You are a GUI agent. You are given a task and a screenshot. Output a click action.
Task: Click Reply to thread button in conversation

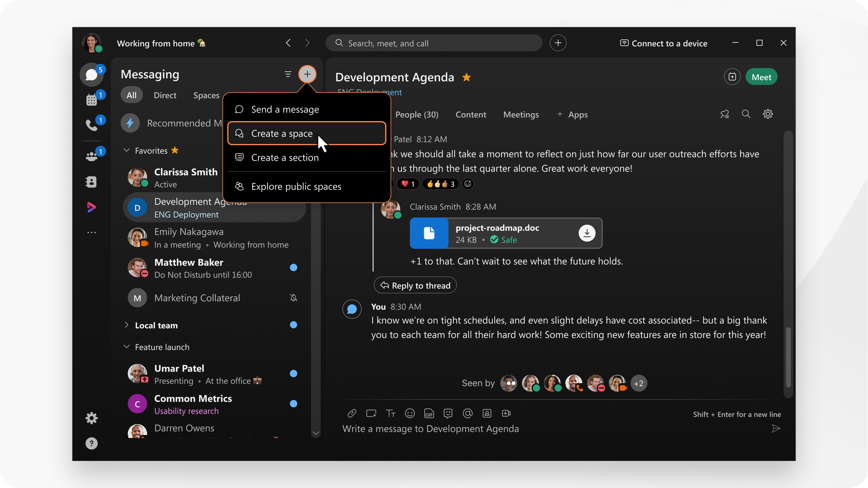[416, 285]
